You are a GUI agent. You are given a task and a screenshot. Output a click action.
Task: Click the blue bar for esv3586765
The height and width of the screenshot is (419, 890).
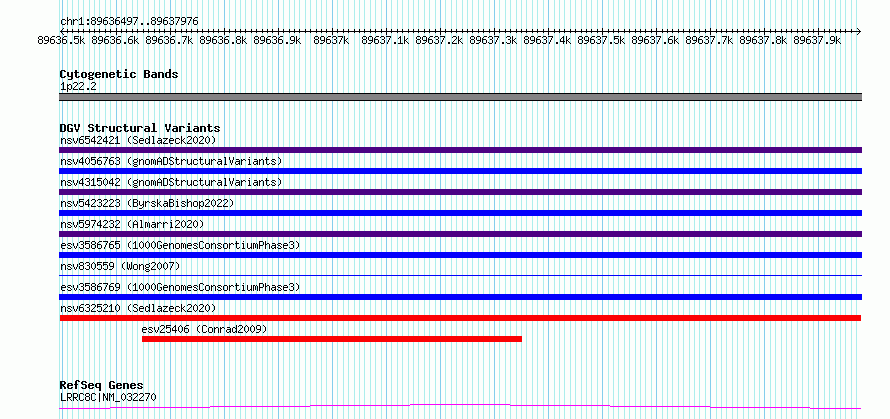(460, 255)
